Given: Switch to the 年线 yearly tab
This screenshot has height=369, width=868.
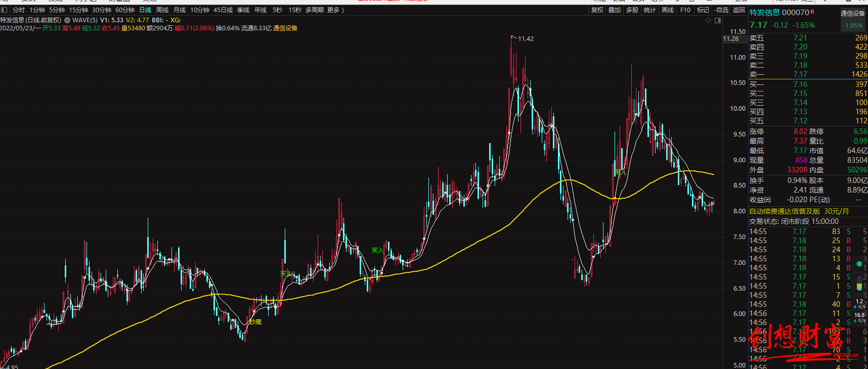Looking at the screenshot, I should [261, 10].
